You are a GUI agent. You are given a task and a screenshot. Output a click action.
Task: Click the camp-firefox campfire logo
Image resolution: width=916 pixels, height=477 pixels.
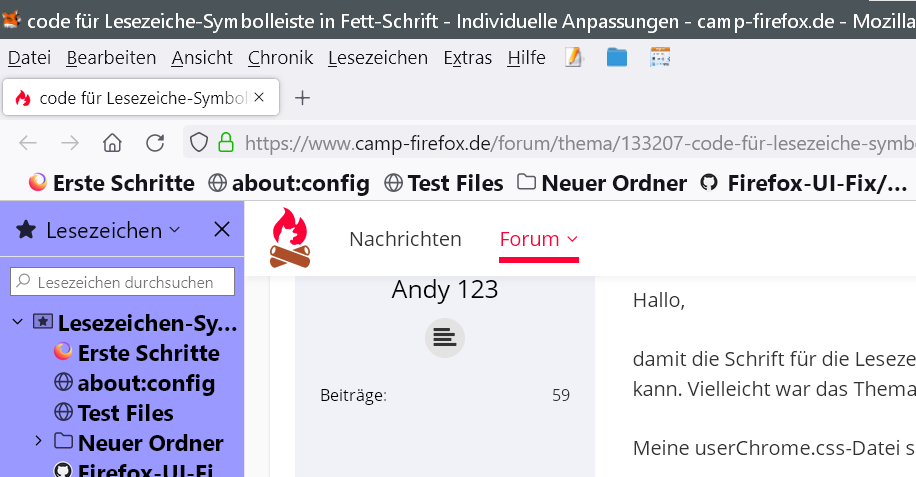(290, 239)
